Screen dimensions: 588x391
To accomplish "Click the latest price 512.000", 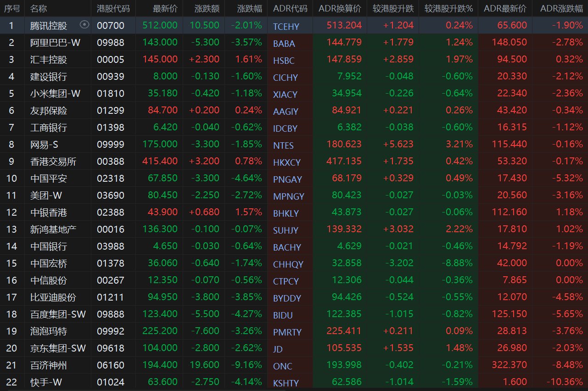I will pyautogui.click(x=160, y=26).
